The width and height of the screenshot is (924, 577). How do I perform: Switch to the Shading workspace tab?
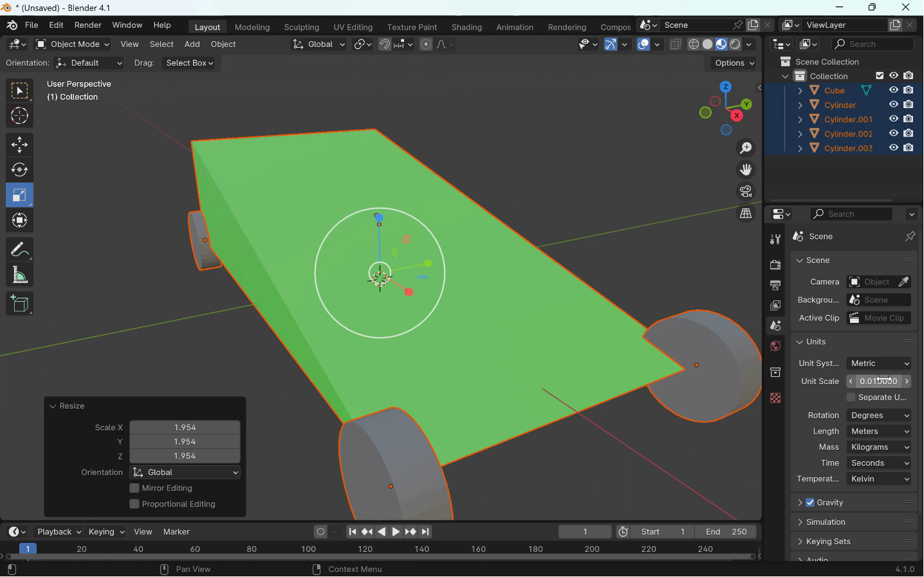click(x=467, y=28)
